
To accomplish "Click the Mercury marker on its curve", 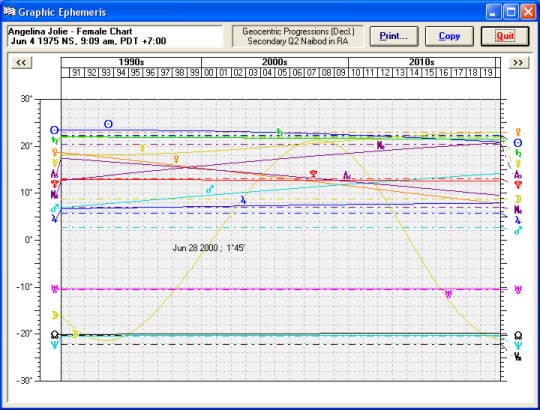I will click(x=142, y=148).
